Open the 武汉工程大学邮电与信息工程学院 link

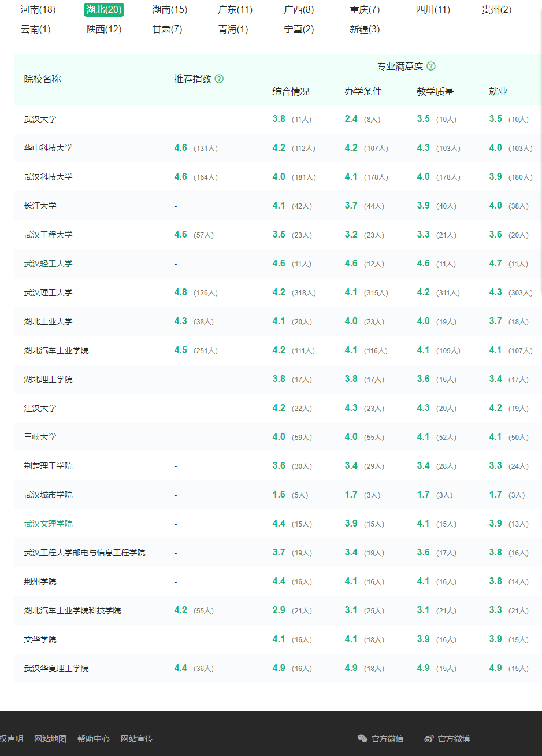tap(85, 553)
